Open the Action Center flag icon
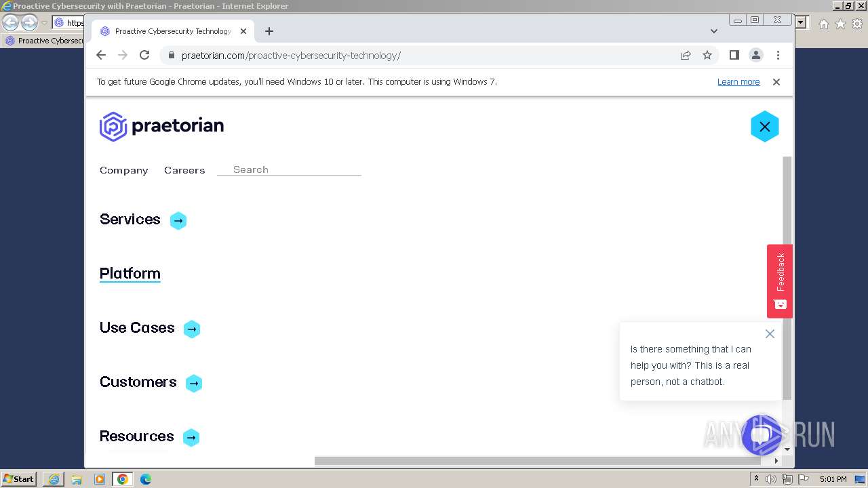Image resolution: width=868 pixels, height=488 pixels. [x=804, y=479]
